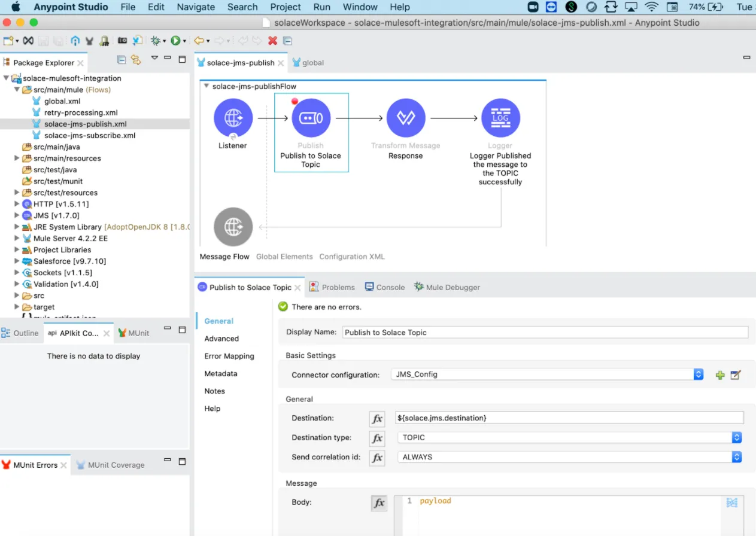Image resolution: width=756 pixels, height=536 pixels.
Task: Edit the JMS_Config connector configuration
Action: [x=736, y=375]
